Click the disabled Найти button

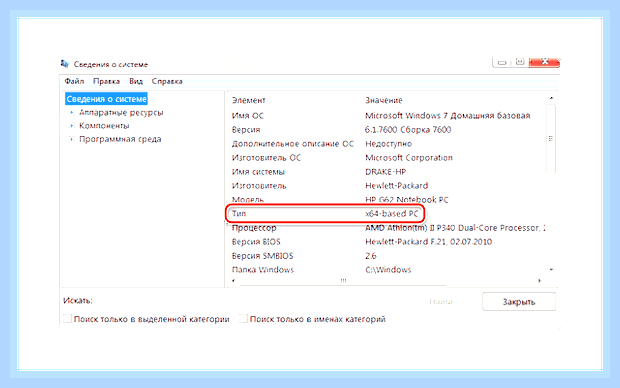click(441, 302)
